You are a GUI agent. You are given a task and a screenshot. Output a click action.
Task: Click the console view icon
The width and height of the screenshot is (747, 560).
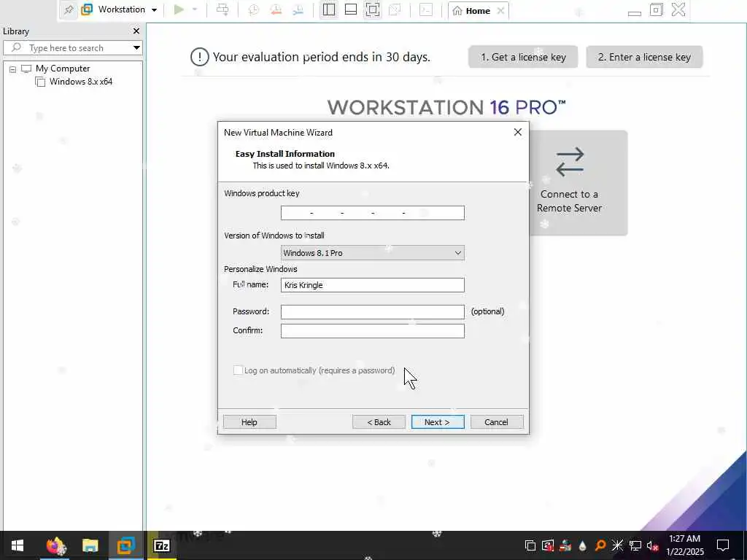426,9
